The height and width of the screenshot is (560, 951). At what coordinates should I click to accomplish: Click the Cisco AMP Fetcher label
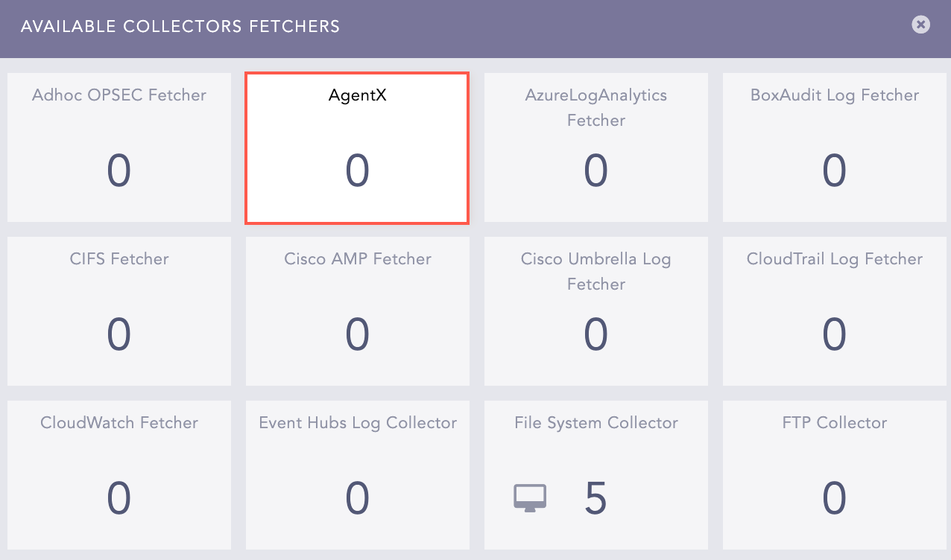(x=357, y=259)
